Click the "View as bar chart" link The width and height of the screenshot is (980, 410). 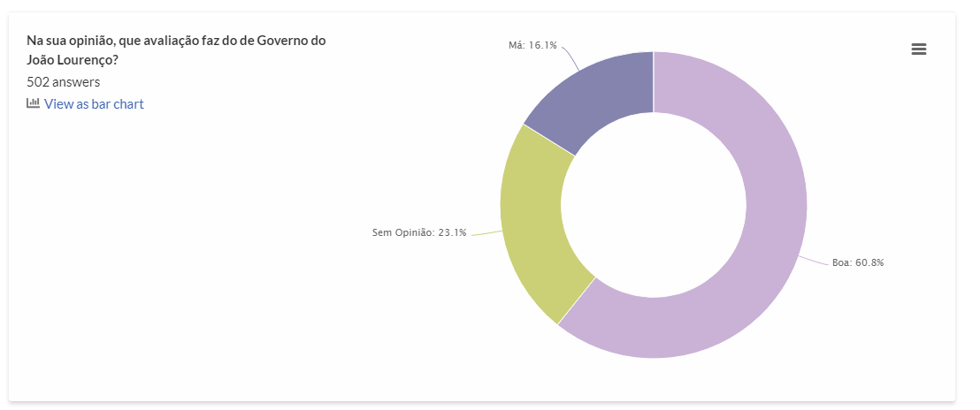click(94, 104)
